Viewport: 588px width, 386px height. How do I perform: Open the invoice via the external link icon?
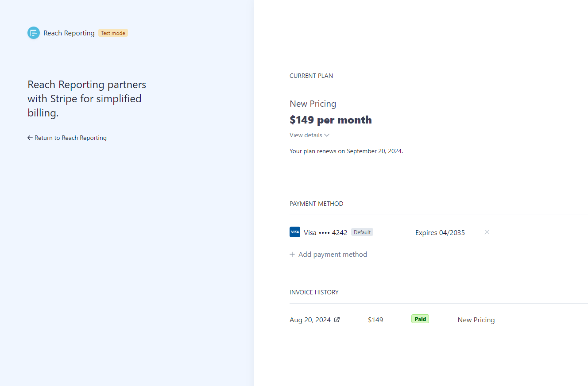click(337, 319)
